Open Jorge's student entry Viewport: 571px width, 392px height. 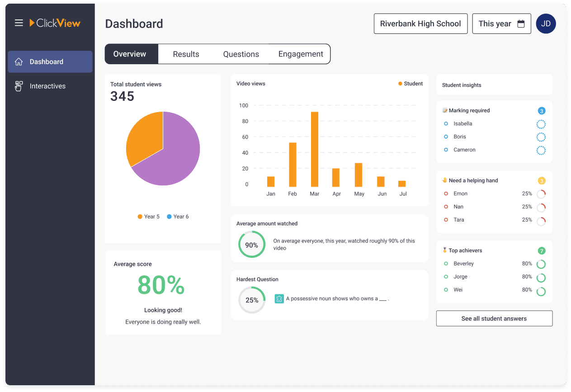(x=494, y=277)
